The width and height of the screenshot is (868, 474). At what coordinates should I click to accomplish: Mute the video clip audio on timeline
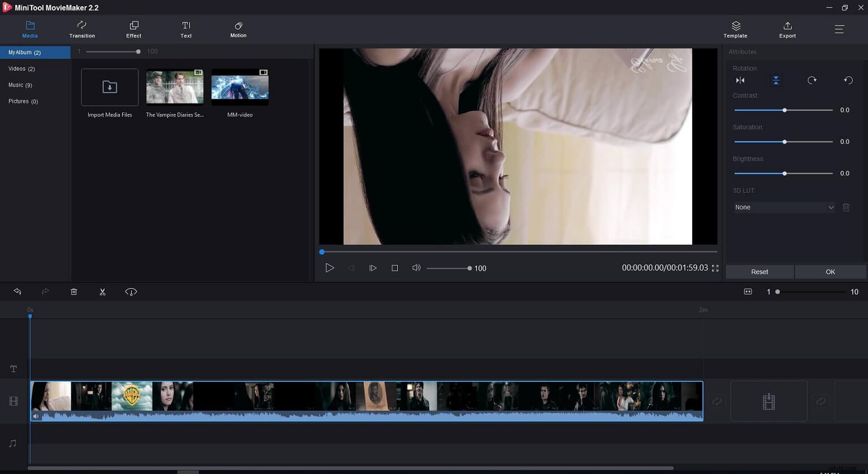[36, 416]
